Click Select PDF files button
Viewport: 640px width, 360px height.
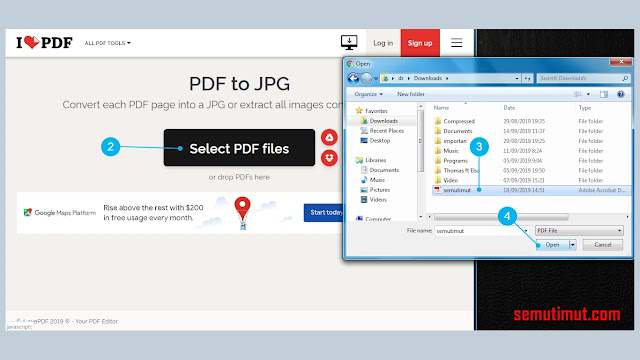[x=239, y=148]
